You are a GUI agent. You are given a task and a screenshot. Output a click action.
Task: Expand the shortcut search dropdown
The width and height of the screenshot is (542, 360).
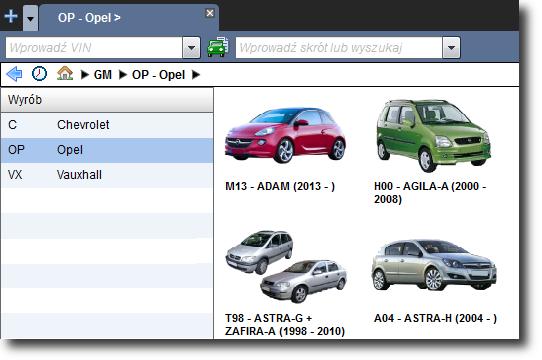tap(451, 48)
